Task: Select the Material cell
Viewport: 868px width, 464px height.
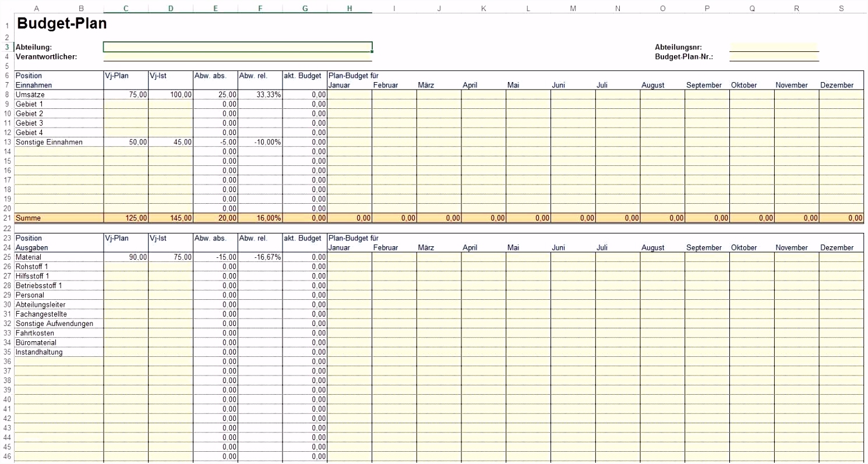Action: click(58, 257)
